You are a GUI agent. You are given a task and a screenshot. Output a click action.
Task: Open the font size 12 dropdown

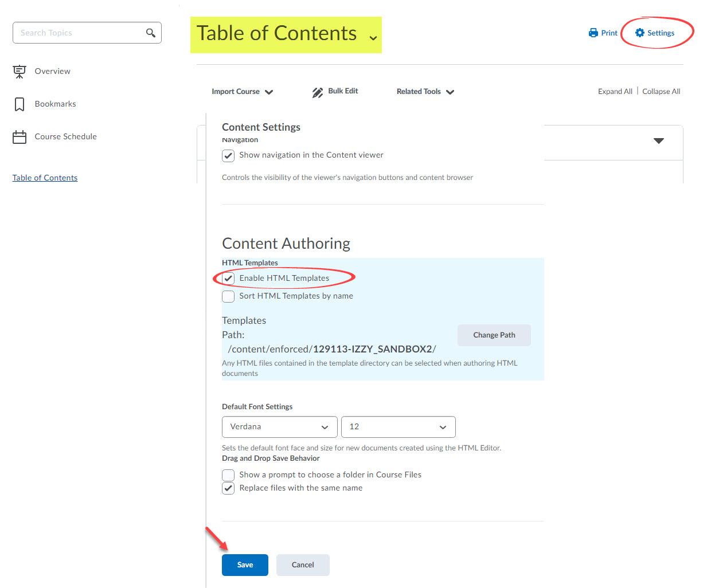[398, 427]
